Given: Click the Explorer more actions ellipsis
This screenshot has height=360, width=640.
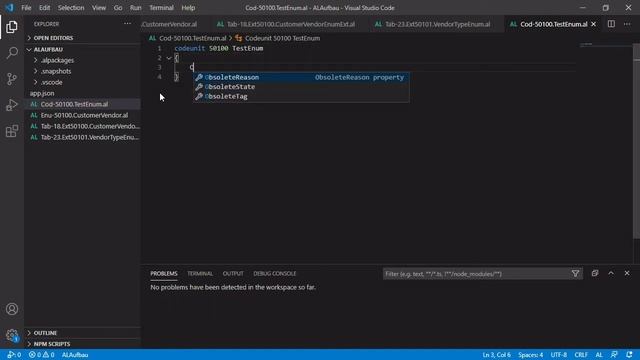Looking at the screenshot, I should [x=127, y=24].
